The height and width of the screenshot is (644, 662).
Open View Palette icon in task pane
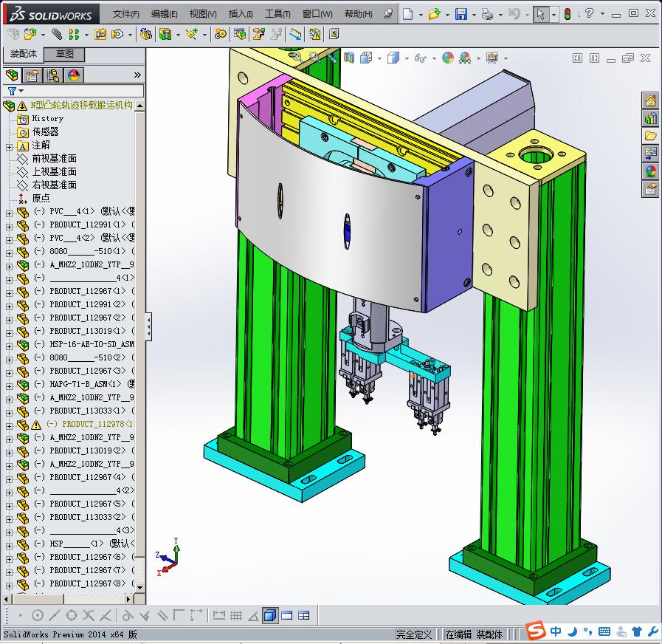pyautogui.click(x=650, y=154)
